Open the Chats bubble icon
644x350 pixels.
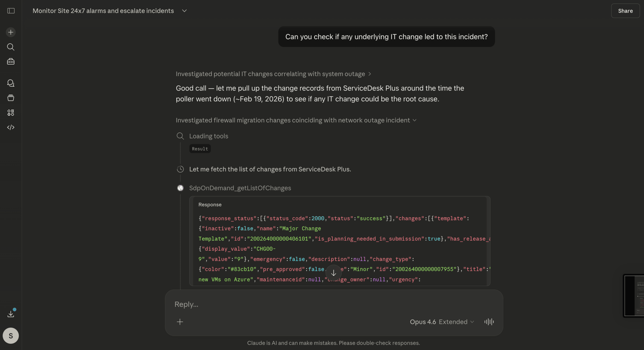11,83
